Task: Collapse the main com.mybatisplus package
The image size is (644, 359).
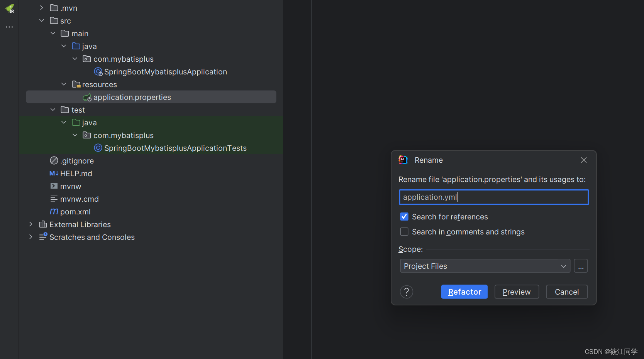Action: coord(75,59)
